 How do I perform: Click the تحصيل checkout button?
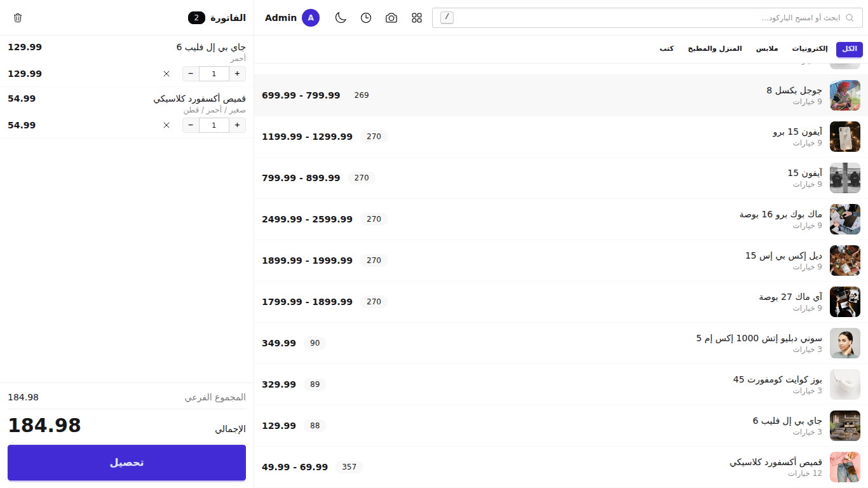(126, 463)
